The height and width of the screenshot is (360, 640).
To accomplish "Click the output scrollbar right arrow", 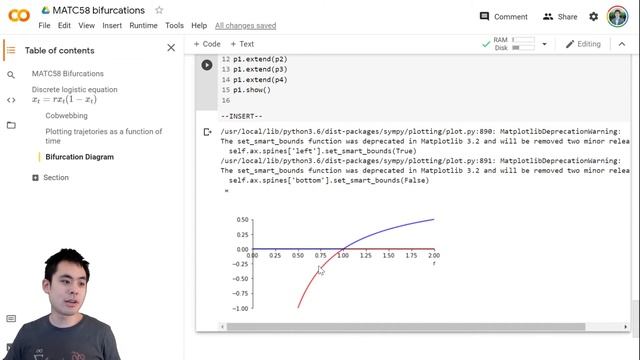I will click(x=625, y=327).
